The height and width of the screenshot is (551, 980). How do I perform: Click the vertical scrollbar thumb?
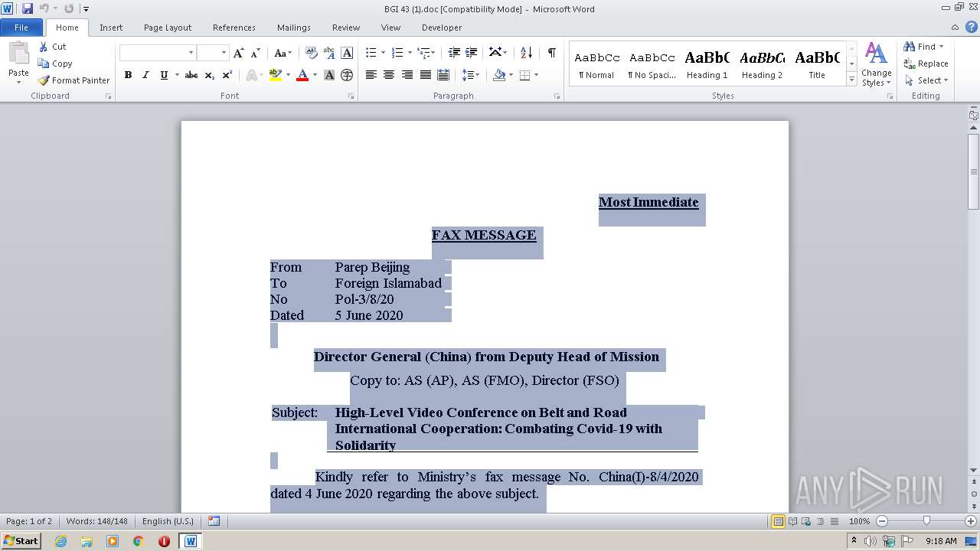click(973, 171)
